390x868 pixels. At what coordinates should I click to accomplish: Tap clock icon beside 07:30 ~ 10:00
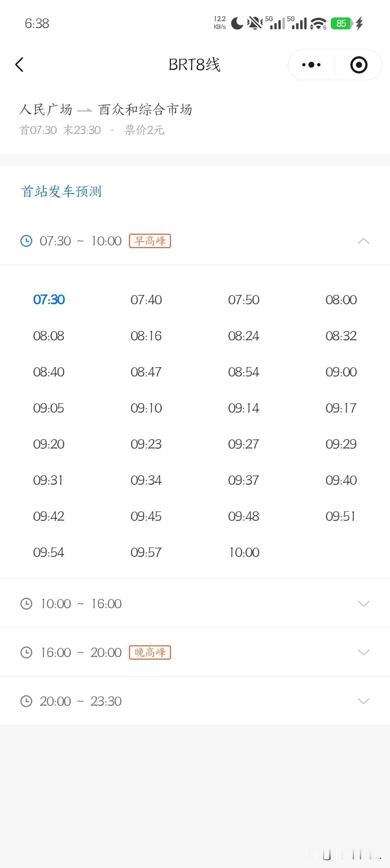[26, 241]
